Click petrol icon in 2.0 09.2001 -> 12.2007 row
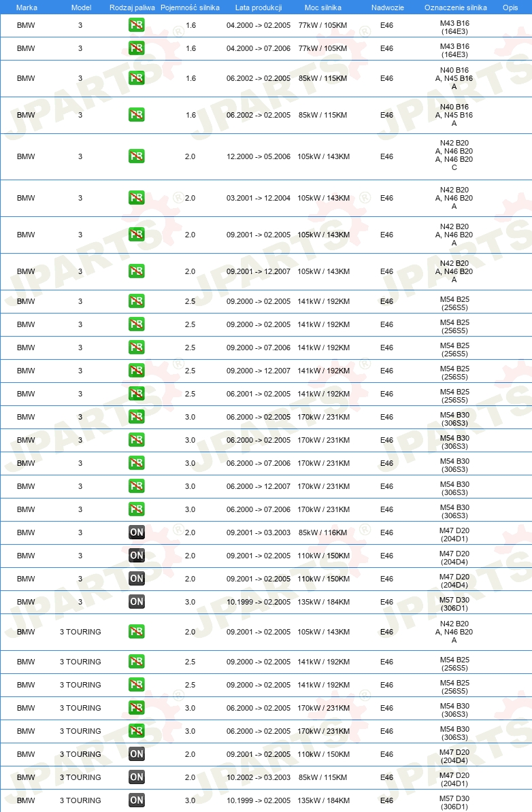Image resolution: width=532 pixels, height=812 pixels. (x=136, y=271)
